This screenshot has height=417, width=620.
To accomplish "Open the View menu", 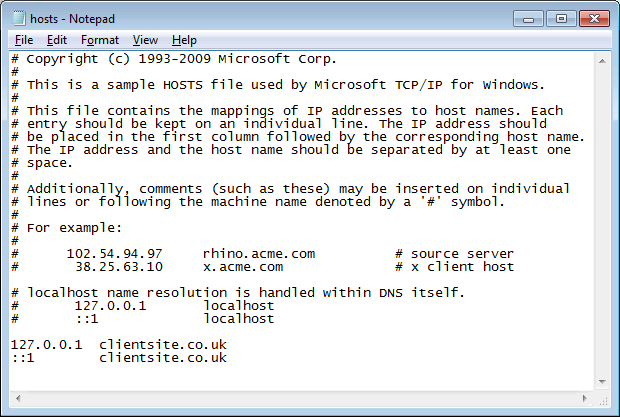I will point(145,40).
